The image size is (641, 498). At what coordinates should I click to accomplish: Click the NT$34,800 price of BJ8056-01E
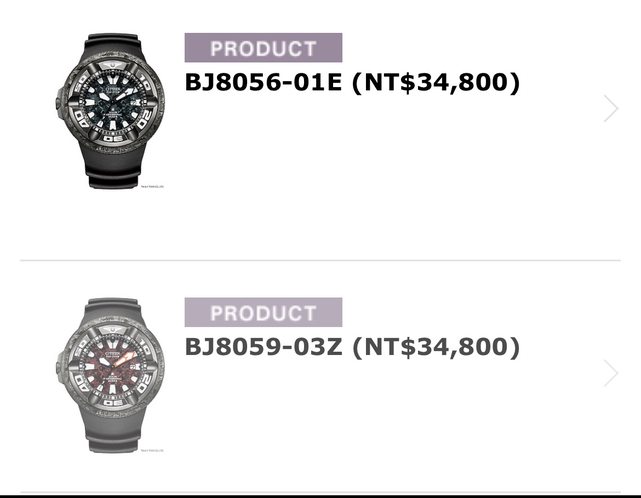pos(436,83)
